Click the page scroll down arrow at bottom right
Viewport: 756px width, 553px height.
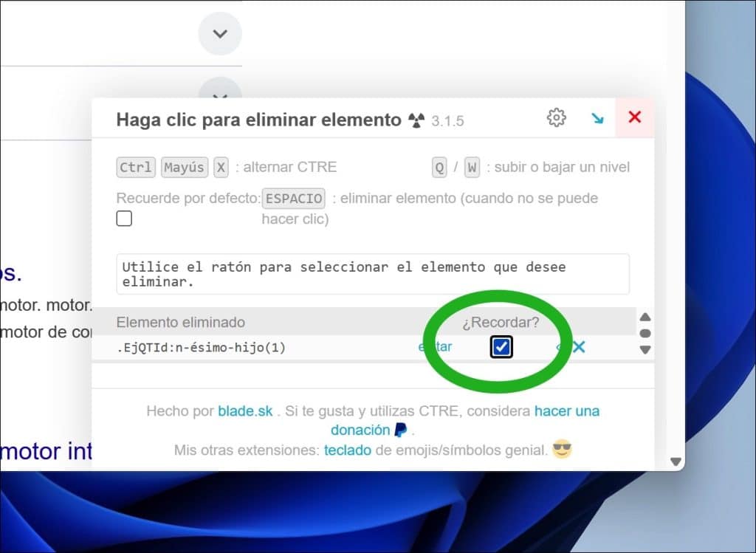click(676, 462)
